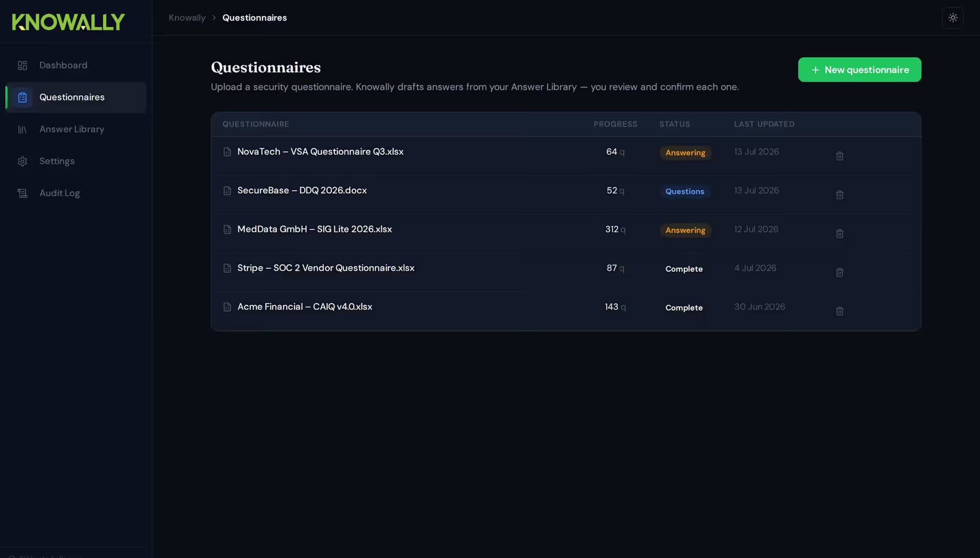Click the 143 q progress for Acme Financial
This screenshot has height=558, width=980.
615,307
